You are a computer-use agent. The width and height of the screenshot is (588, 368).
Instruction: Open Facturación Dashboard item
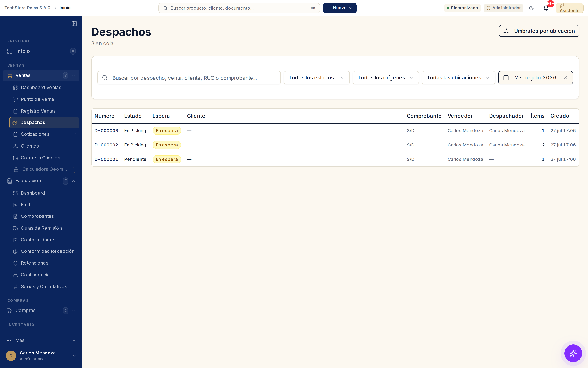[x=44, y=193]
